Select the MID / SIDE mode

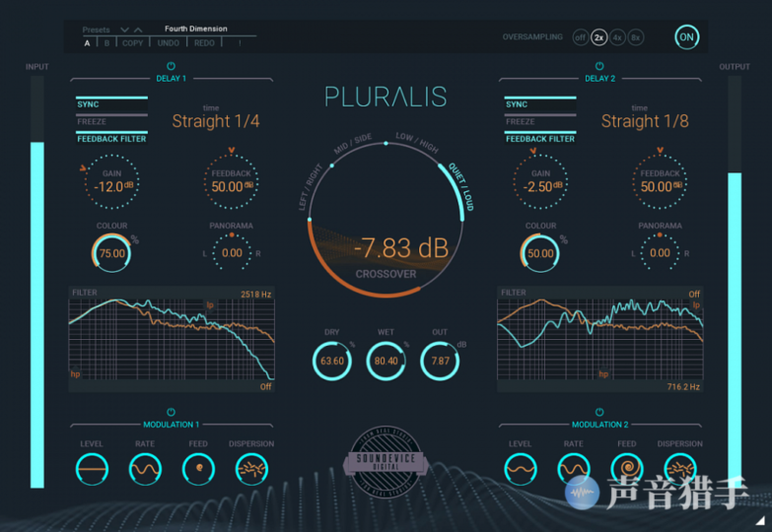(x=352, y=144)
